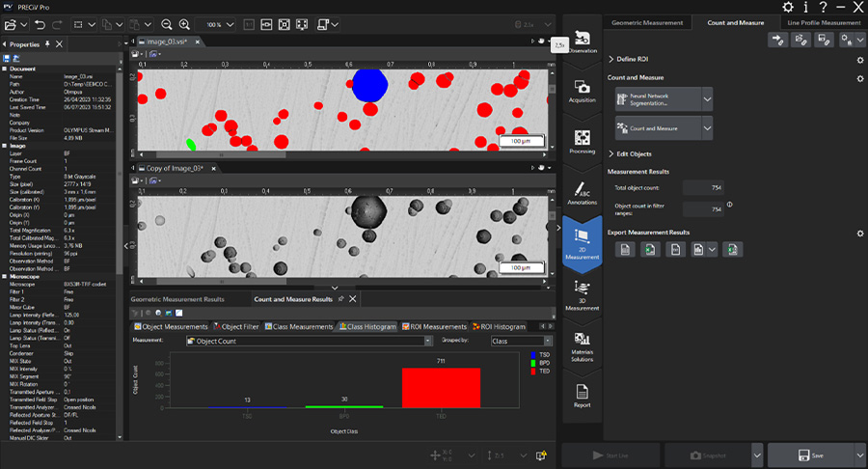
Task: Open the Report workflow panel
Action: coord(583,395)
